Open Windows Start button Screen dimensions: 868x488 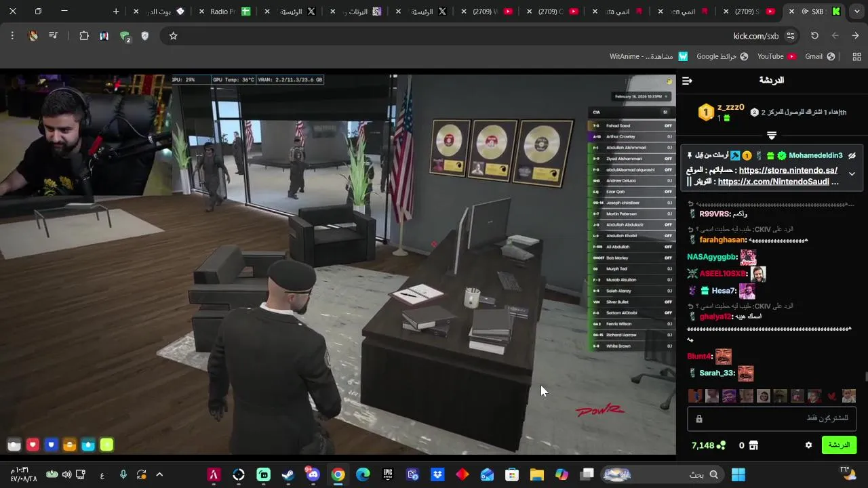click(x=738, y=474)
